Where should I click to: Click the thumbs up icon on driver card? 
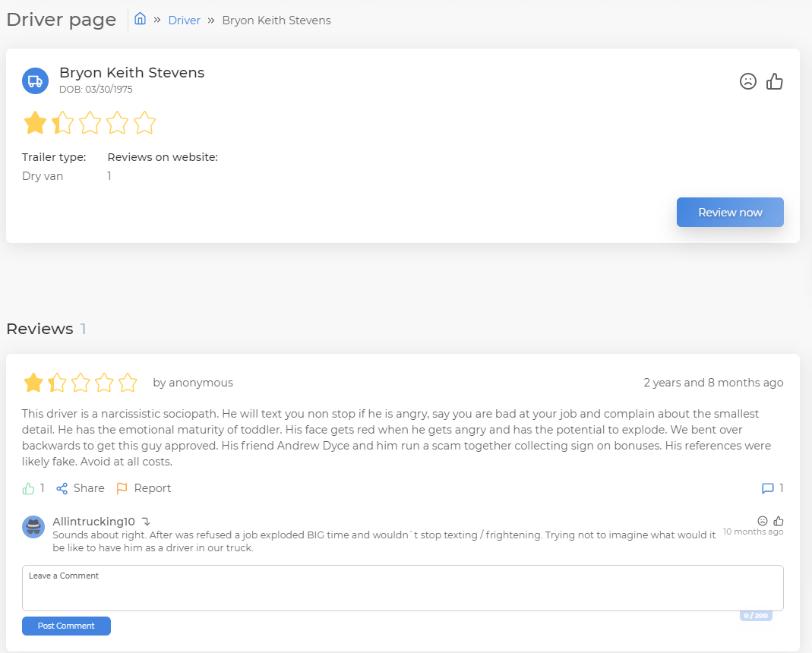[x=775, y=81]
